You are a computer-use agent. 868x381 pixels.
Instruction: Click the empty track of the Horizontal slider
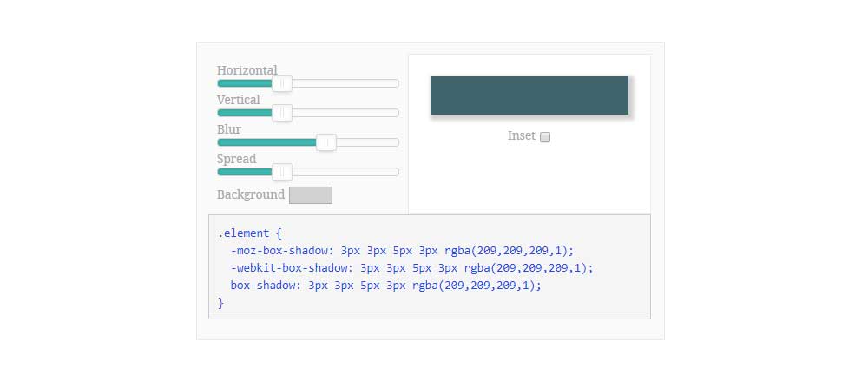coord(345,83)
